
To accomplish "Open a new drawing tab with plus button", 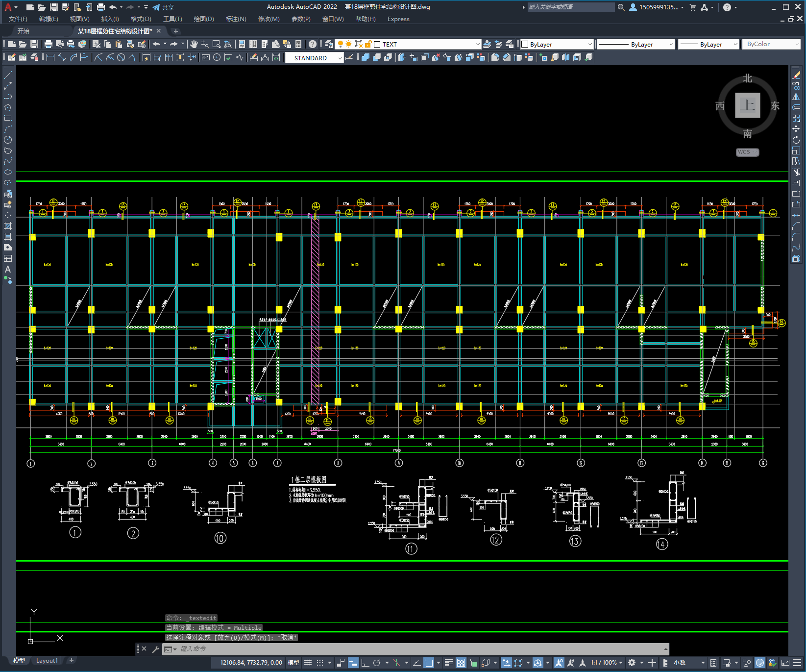I will (175, 31).
